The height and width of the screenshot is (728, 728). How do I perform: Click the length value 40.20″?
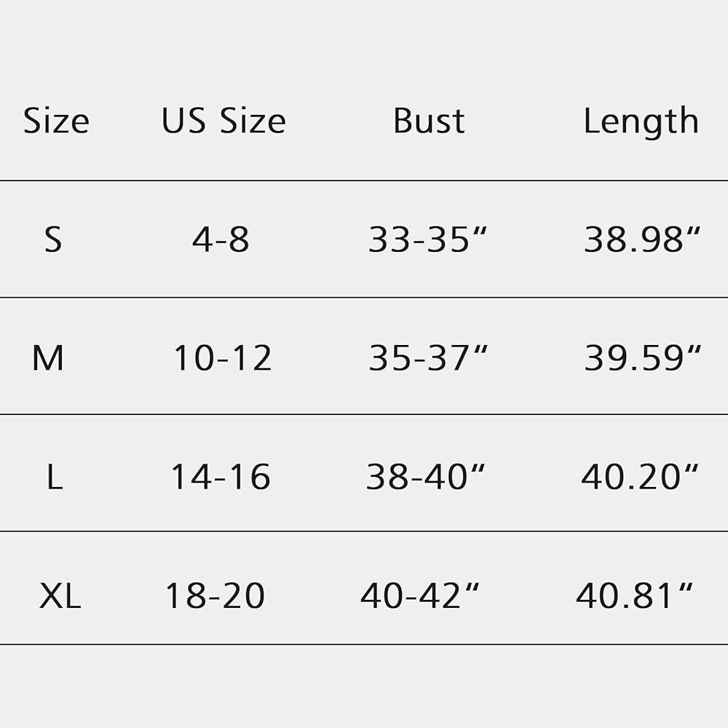[x=640, y=477]
